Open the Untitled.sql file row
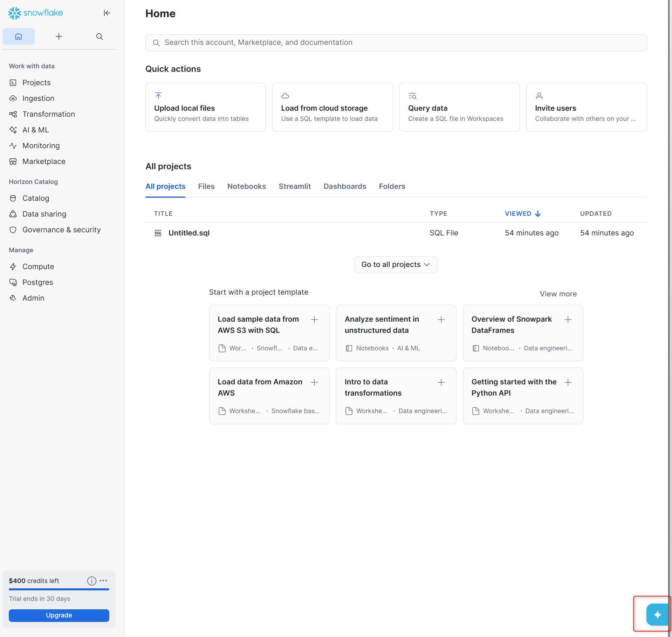Image resolution: width=672 pixels, height=637 pixels. coord(189,233)
